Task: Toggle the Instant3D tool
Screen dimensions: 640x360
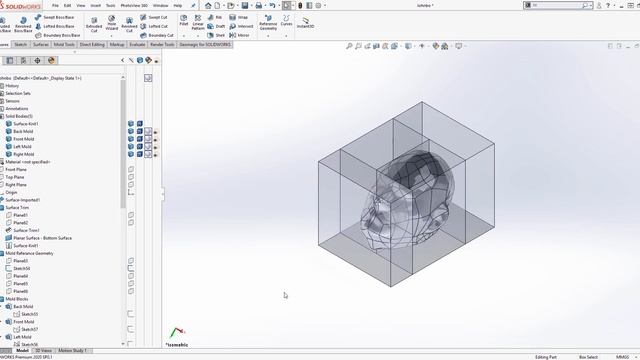Action: [x=305, y=22]
